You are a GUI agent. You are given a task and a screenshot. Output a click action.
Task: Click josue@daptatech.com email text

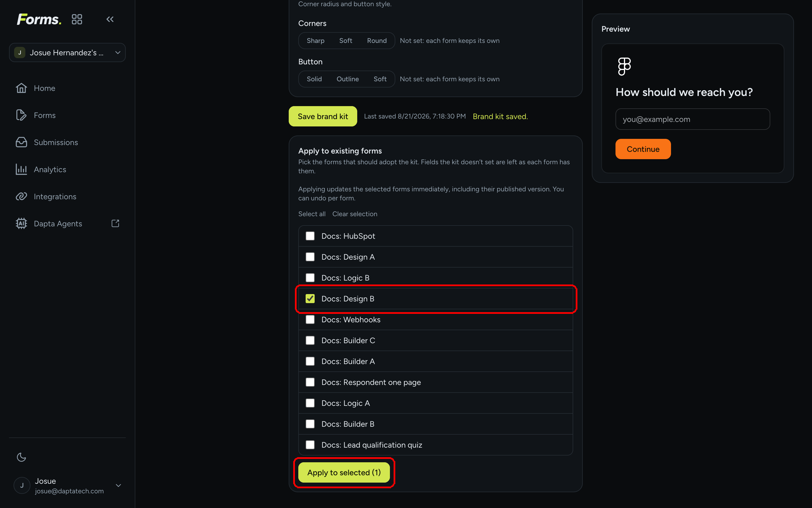69,491
